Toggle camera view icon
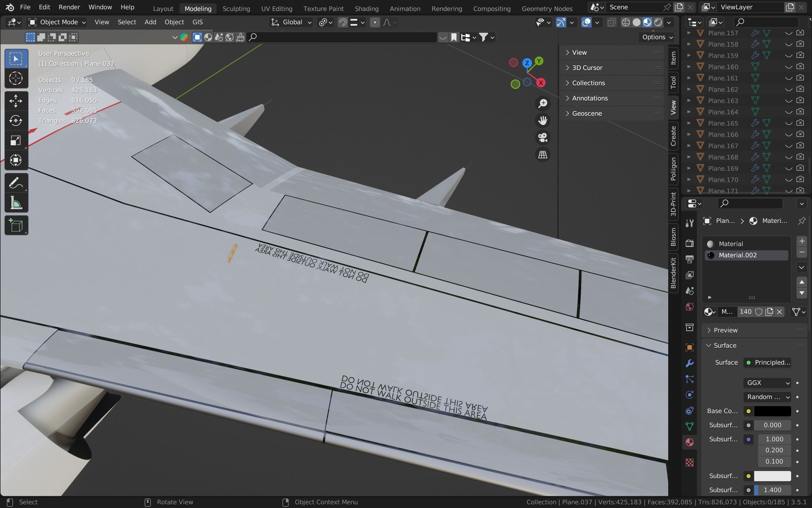 (542, 137)
